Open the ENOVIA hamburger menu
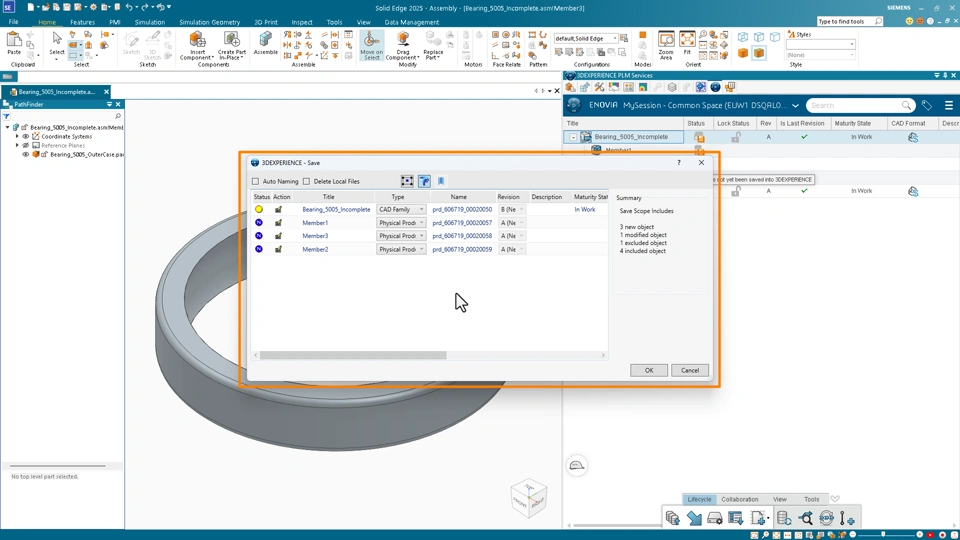Image resolution: width=960 pixels, height=540 pixels. click(x=948, y=105)
